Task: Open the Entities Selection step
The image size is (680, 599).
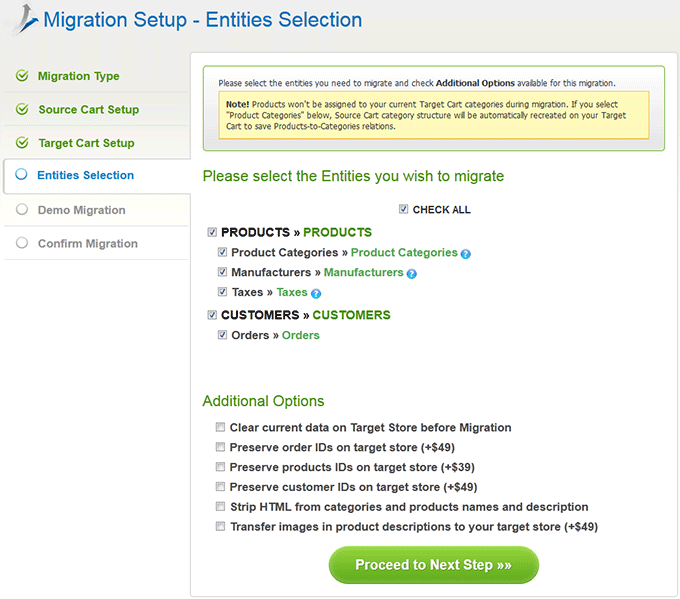Action: tap(85, 175)
